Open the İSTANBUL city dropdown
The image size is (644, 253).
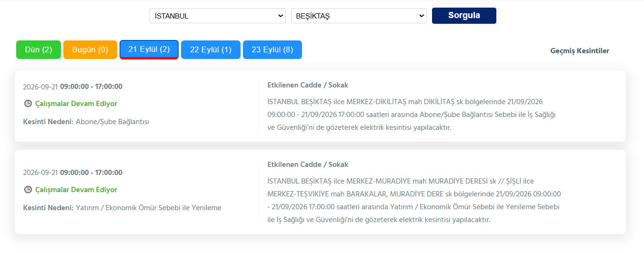218,16
